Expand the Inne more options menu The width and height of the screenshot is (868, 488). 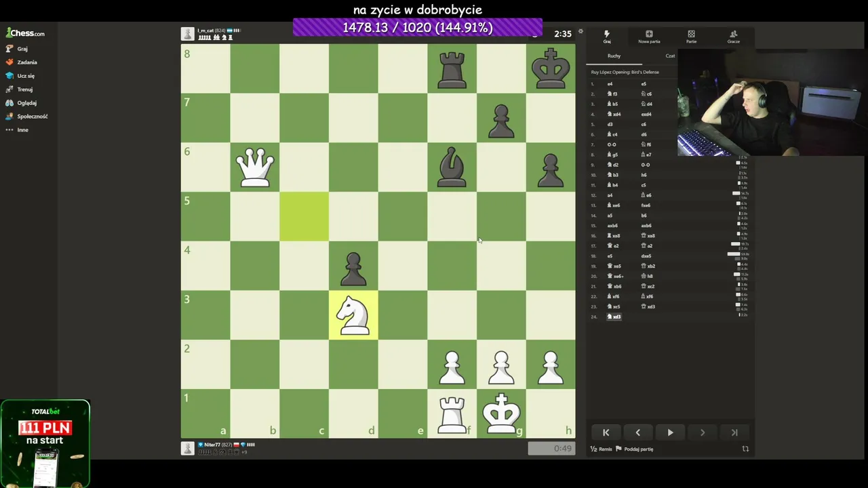click(18, 130)
